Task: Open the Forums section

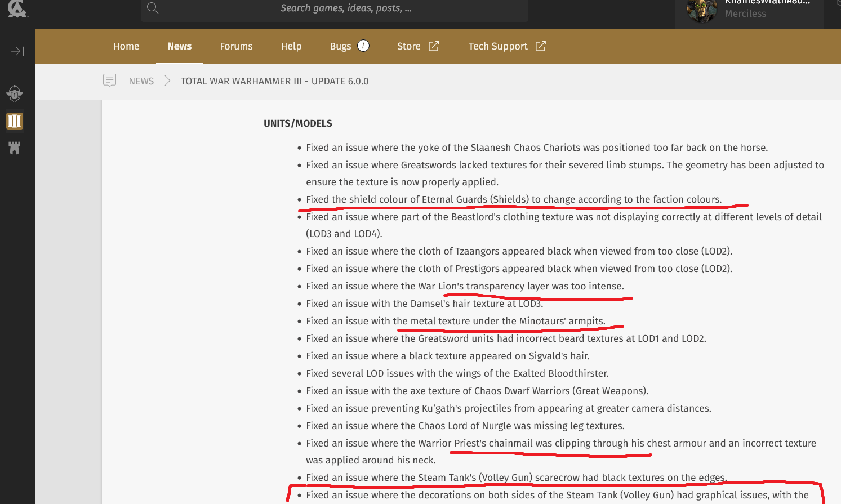Action: [236, 46]
